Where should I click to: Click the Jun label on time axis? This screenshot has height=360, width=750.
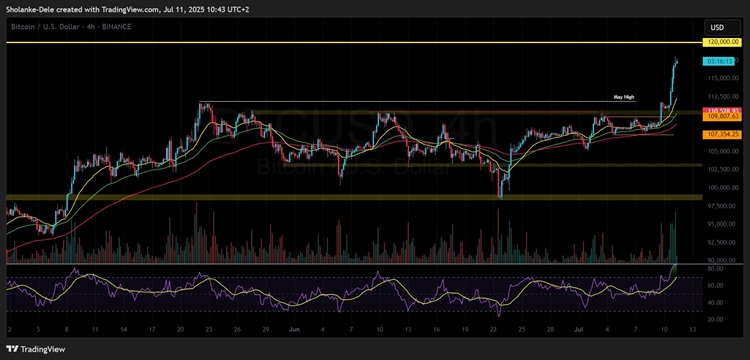tap(294, 330)
